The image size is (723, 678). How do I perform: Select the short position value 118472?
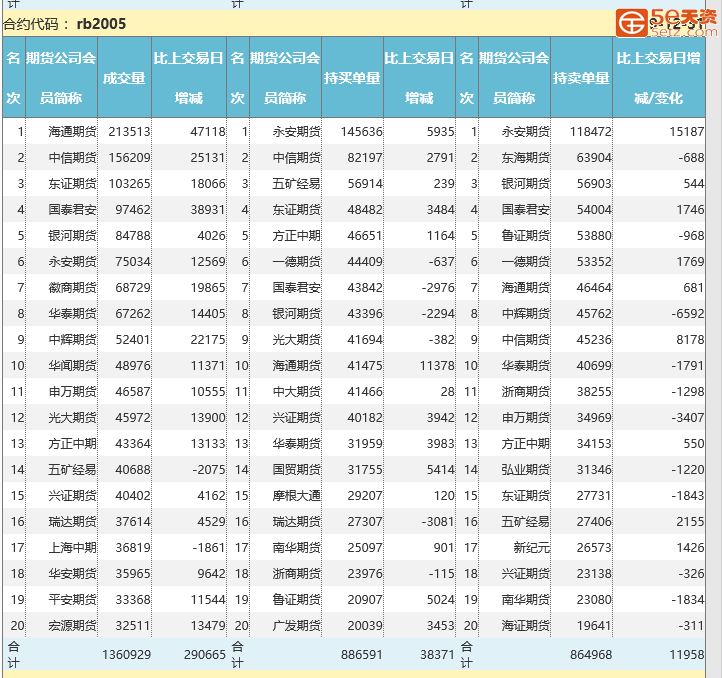[x=591, y=132]
